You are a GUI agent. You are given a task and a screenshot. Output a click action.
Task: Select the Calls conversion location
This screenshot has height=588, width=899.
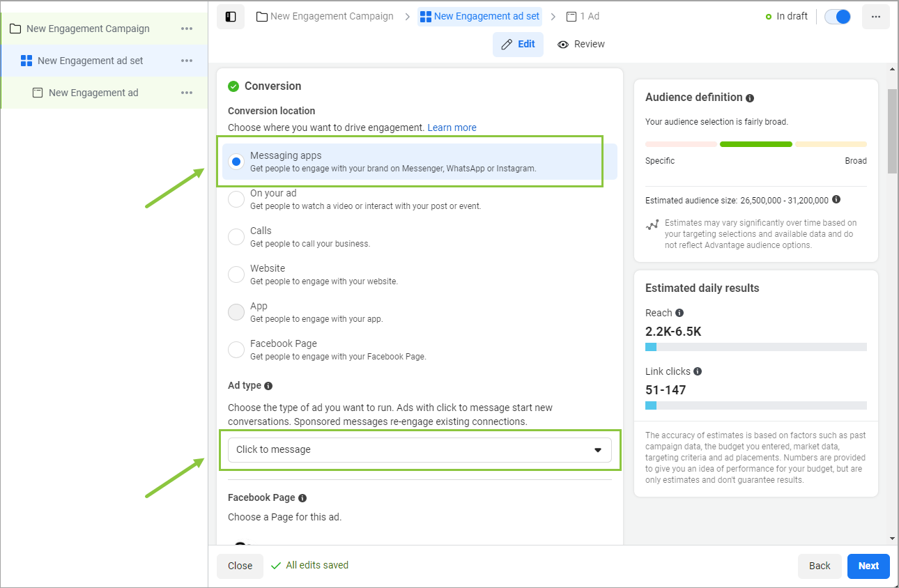[236, 237]
